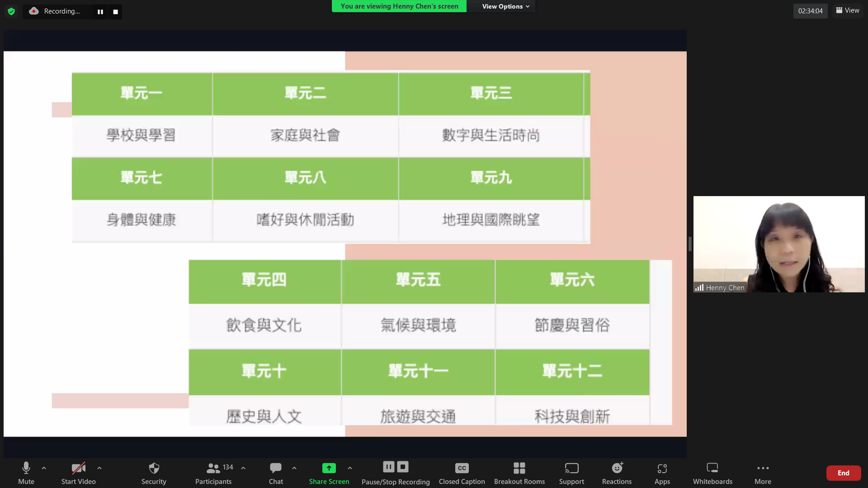This screenshot has width=868, height=488.
Task: Pause recording from the top-left indicator
Action: [100, 12]
